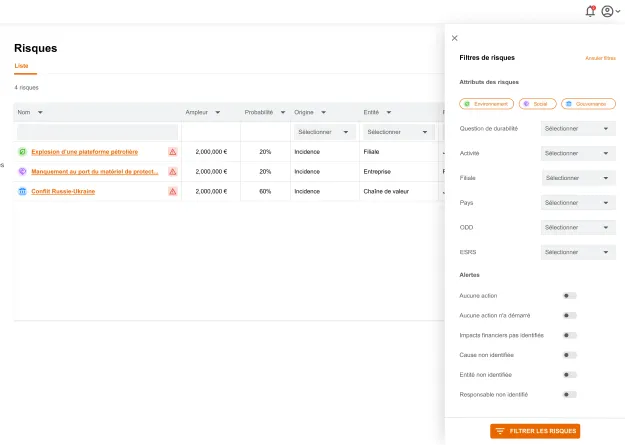625x445 pixels.
Task: Click the green environment icon of Explosion row
Action: click(22, 152)
